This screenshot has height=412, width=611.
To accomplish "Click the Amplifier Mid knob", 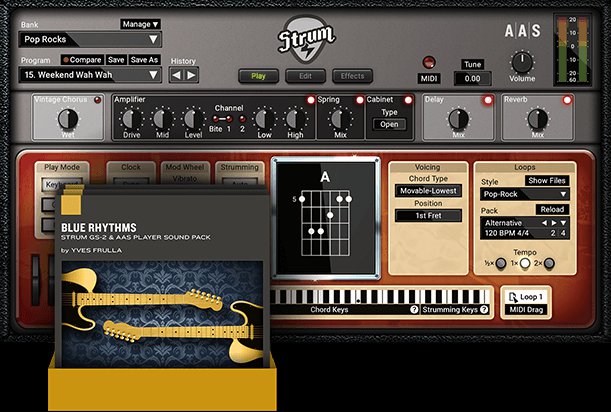I will coord(162,119).
